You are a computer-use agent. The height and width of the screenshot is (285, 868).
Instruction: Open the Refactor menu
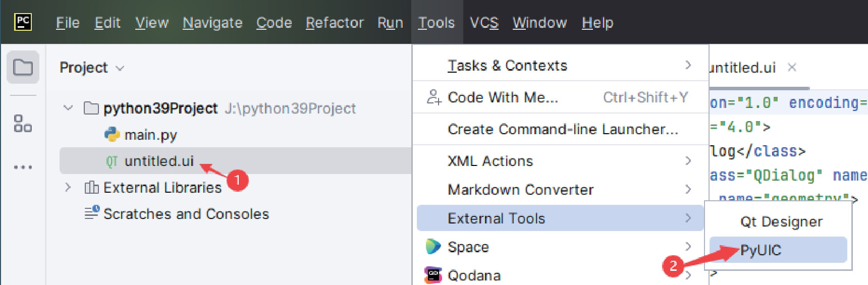click(x=335, y=23)
